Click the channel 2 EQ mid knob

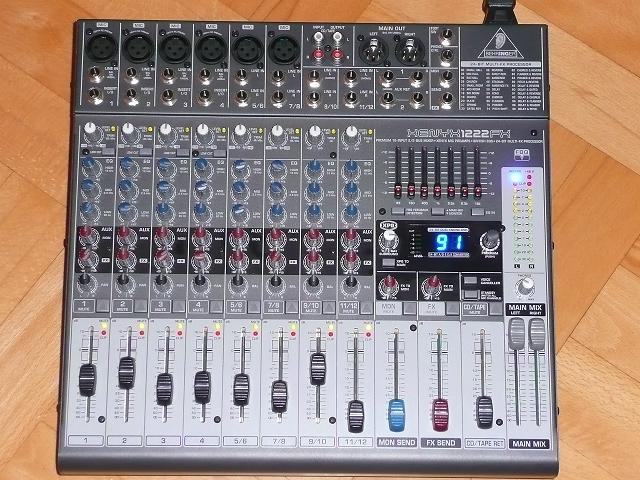(x=127, y=188)
